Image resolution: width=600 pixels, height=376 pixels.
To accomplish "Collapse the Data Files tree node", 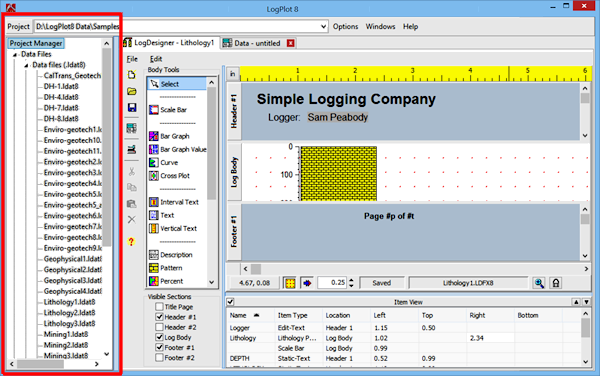I will click(15, 55).
